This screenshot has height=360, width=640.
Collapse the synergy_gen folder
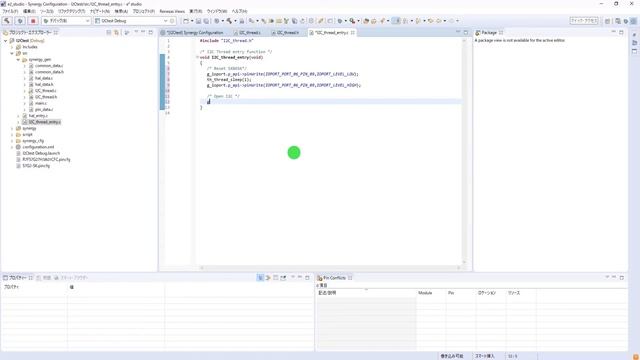(18, 60)
